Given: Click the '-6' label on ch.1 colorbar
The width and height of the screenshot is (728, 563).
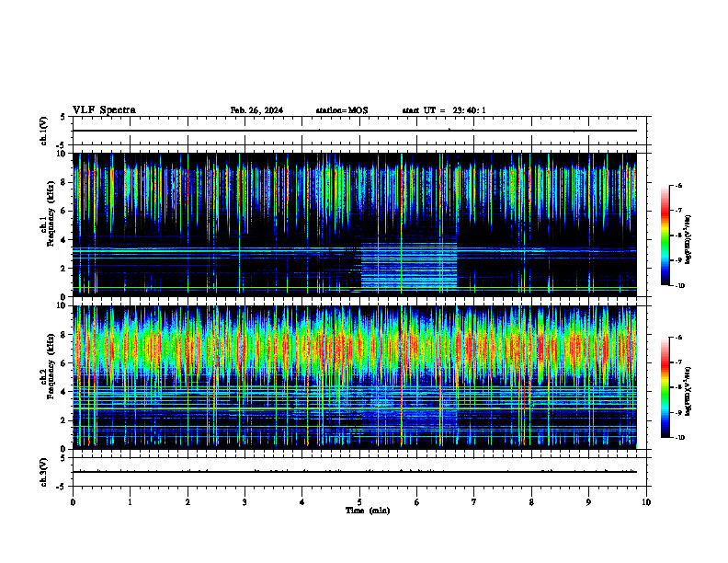Looking at the screenshot, I should coord(678,186).
